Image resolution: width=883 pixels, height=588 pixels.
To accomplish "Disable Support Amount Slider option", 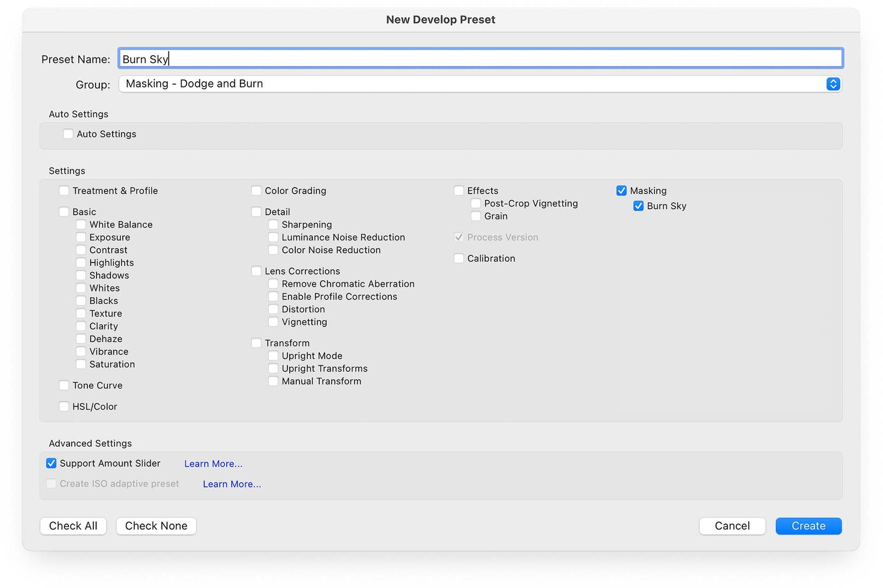I will point(51,463).
